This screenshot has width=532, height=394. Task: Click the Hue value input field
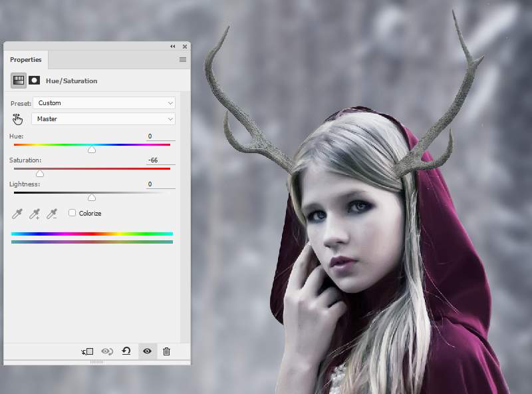160,136
